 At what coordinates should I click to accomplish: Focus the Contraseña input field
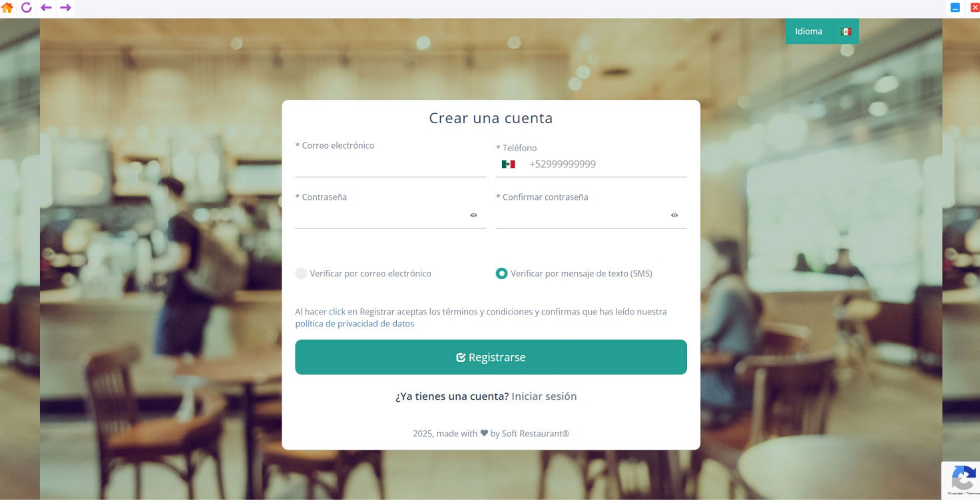coord(381,216)
